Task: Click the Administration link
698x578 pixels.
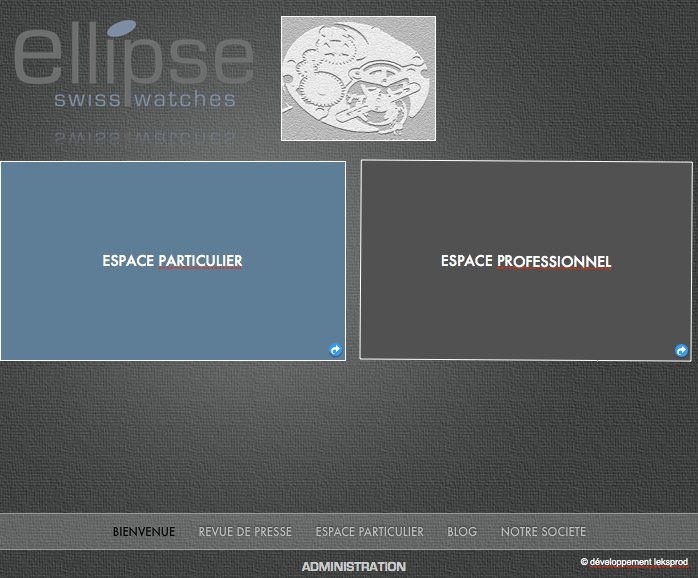Action: pyautogui.click(x=354, y=567)
